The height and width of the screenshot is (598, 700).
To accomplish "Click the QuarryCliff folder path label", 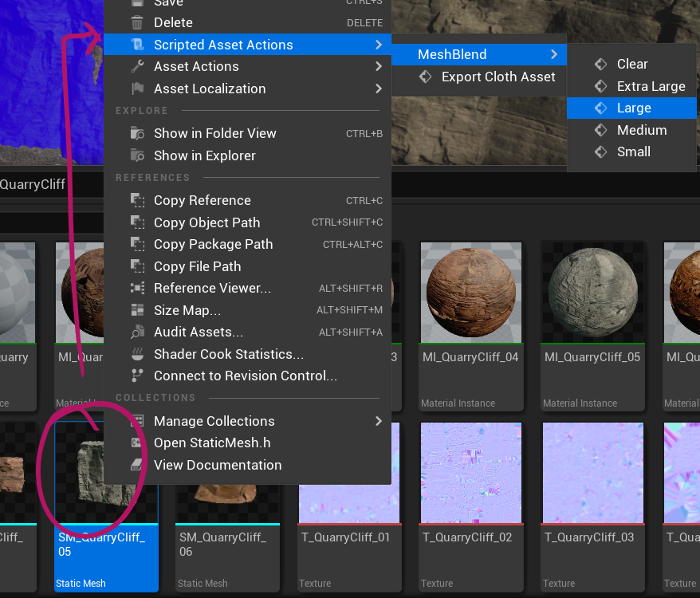I will point(32,184).
